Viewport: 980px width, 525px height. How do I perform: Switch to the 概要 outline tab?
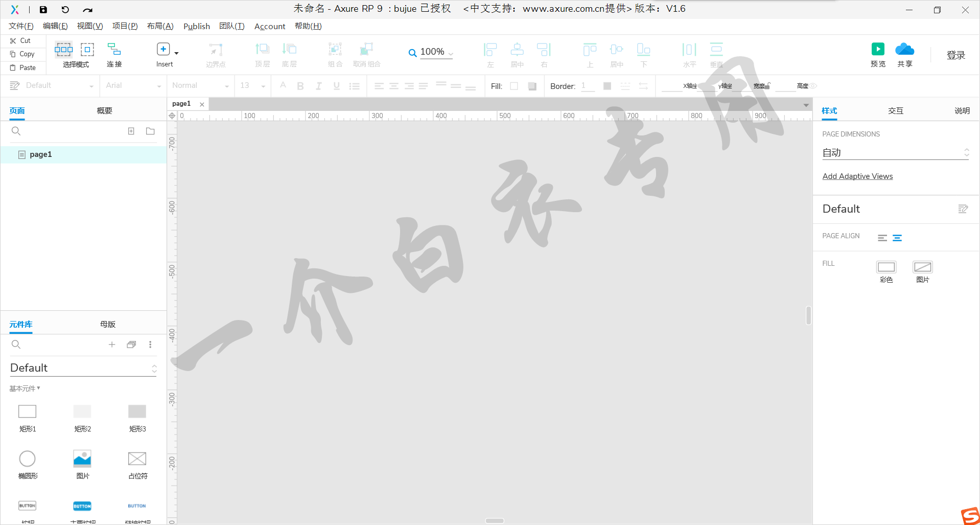tap(105, 111)
